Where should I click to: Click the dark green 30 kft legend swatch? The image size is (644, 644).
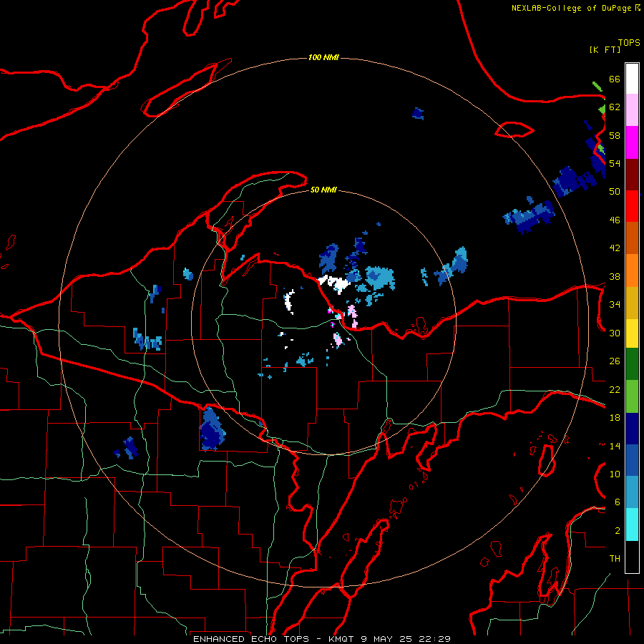click(x=632, y=364)
